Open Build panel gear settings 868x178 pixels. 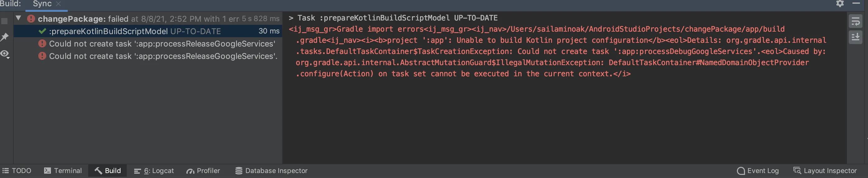click(x=840, y=4)
